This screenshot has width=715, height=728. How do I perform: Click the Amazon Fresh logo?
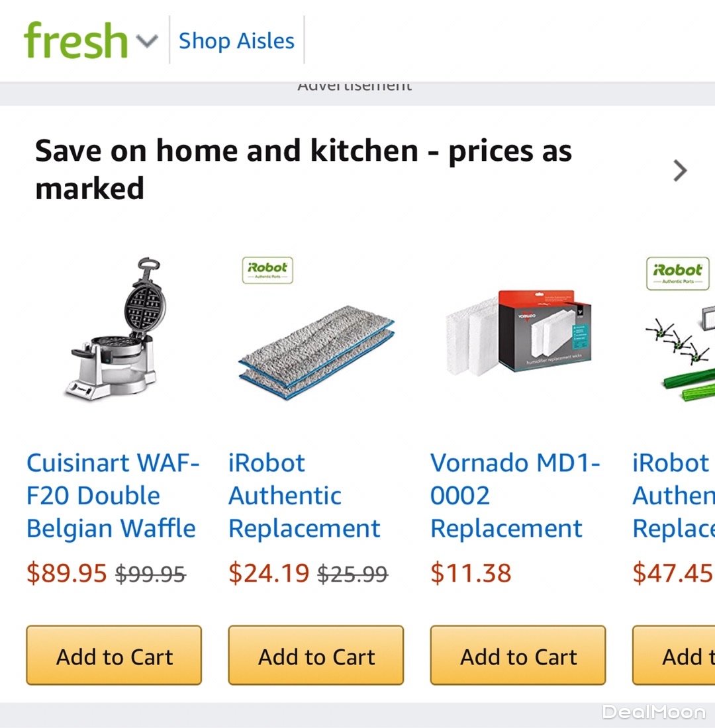(x=75, y=40)
